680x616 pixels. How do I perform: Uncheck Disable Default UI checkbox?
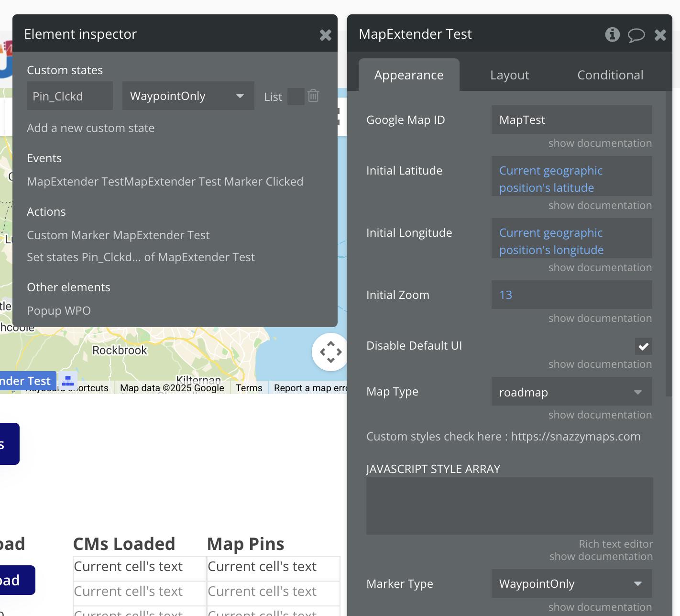(x=644, y=346)
